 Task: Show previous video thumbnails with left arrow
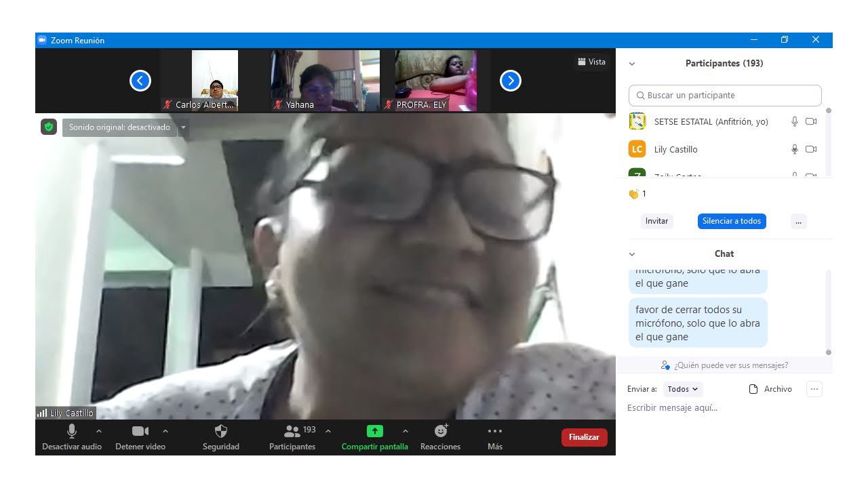[140, 81]
